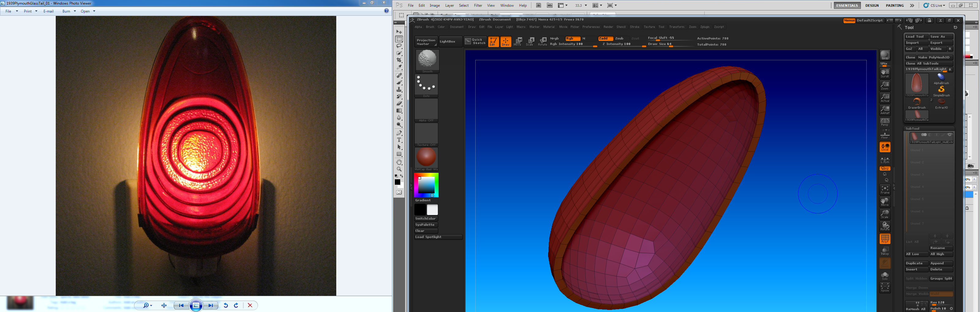Click Frame icon in ZBrush shelf

click(x=885, y=190)
